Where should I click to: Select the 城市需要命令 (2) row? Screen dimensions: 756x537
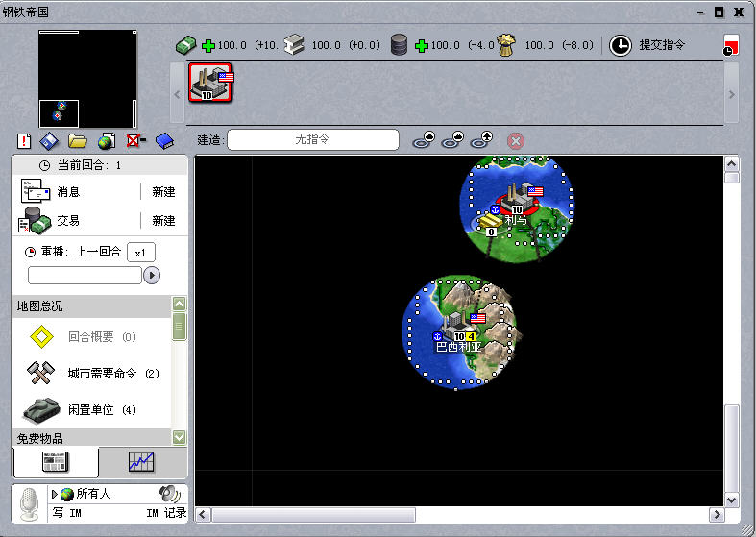tap(91, 373)
